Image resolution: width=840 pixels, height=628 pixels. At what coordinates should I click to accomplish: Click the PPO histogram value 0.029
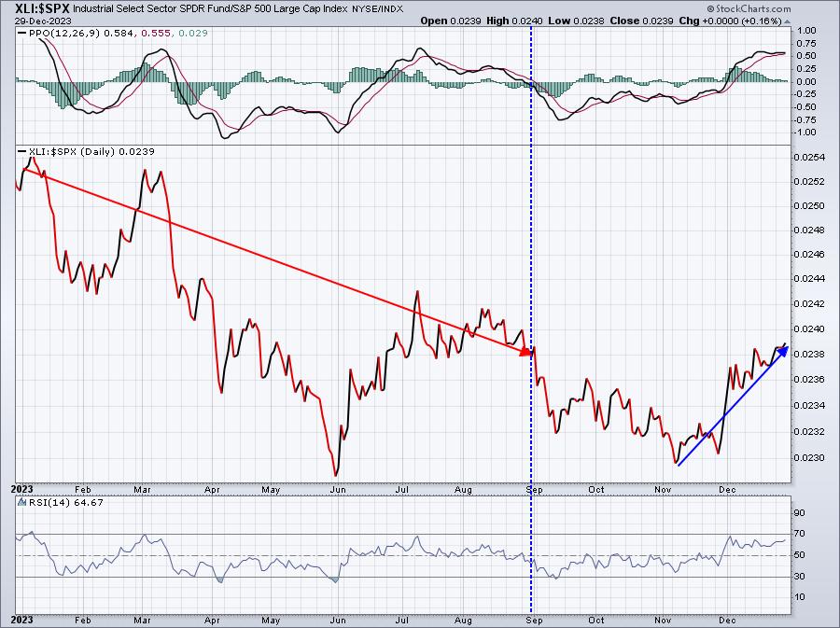click(x=193, y=34)
